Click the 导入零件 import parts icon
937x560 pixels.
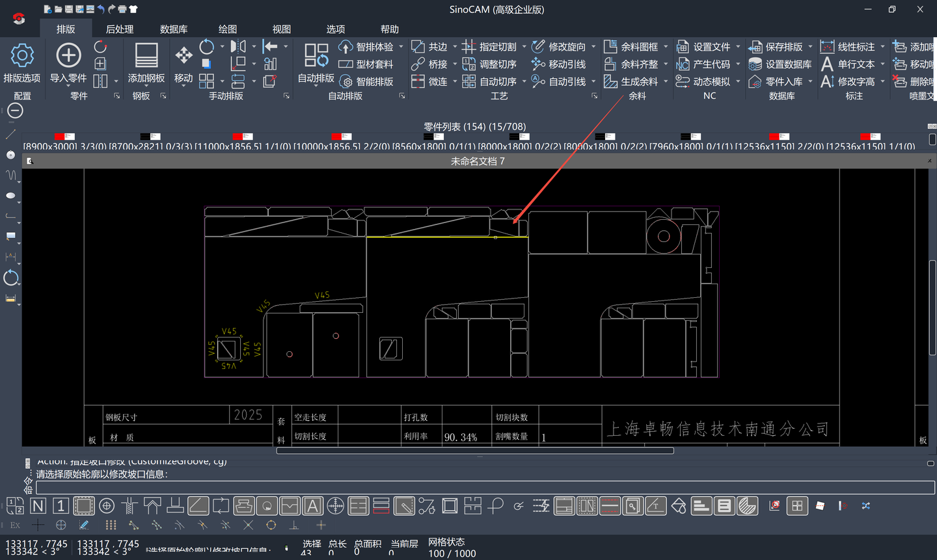68,56
